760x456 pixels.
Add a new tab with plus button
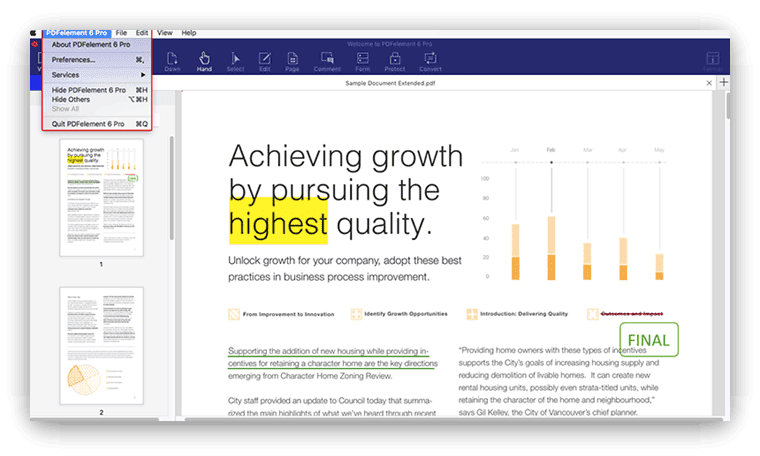click(723, 82)
